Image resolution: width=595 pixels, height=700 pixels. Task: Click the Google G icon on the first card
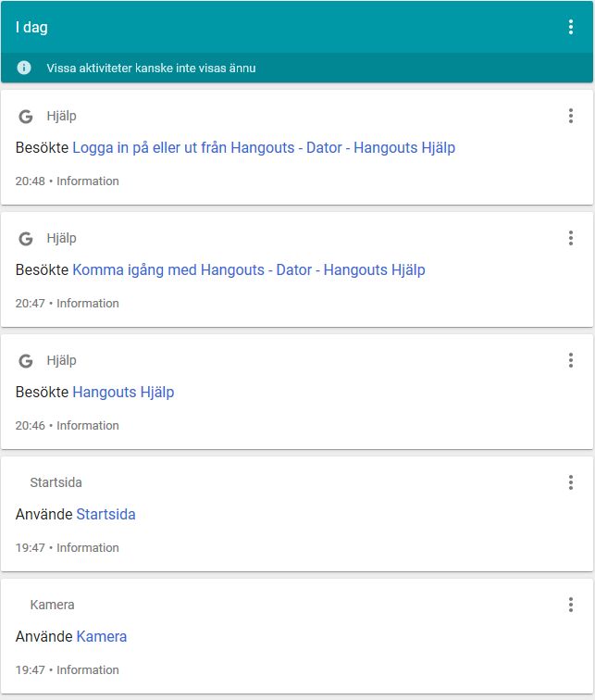coord(26,117)
